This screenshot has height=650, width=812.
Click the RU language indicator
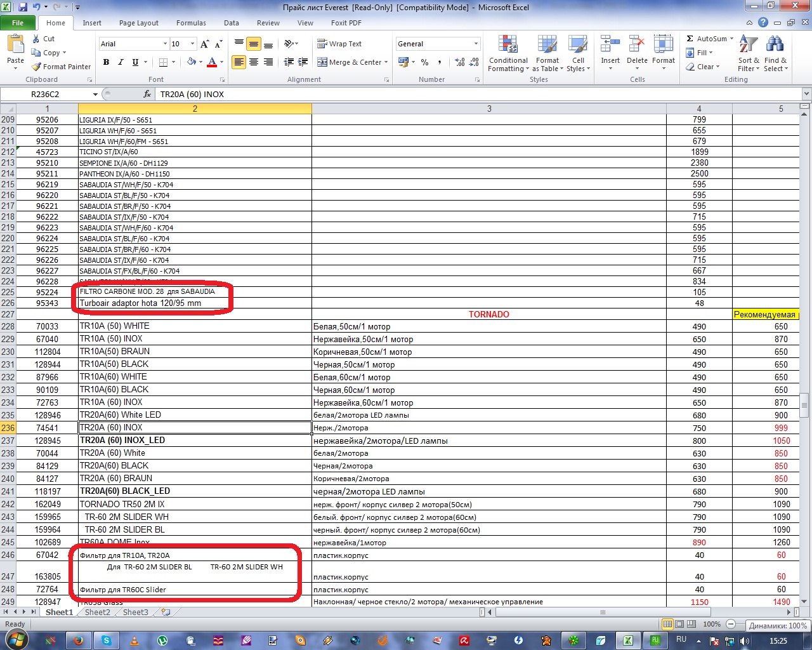681,640
